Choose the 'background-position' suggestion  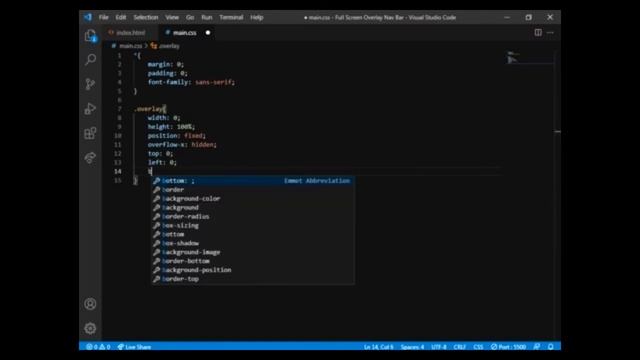click(x=253, y=270)
